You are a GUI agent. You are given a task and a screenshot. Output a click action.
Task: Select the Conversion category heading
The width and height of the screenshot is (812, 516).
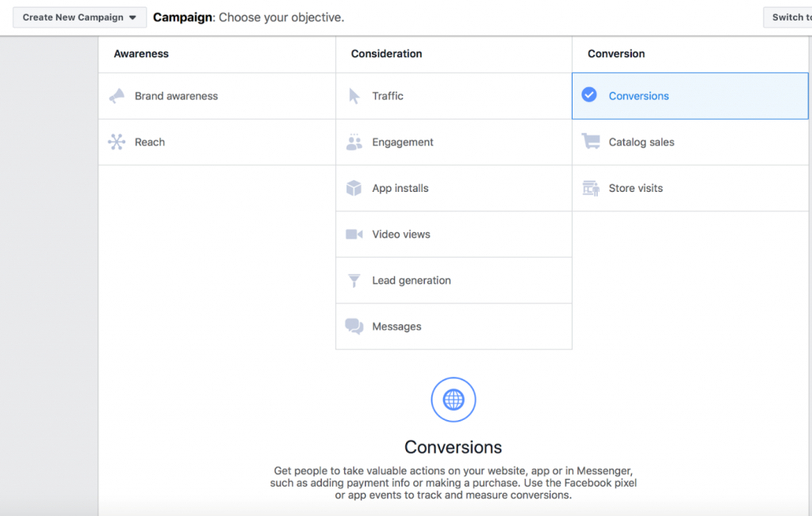[x=616, y=53]
